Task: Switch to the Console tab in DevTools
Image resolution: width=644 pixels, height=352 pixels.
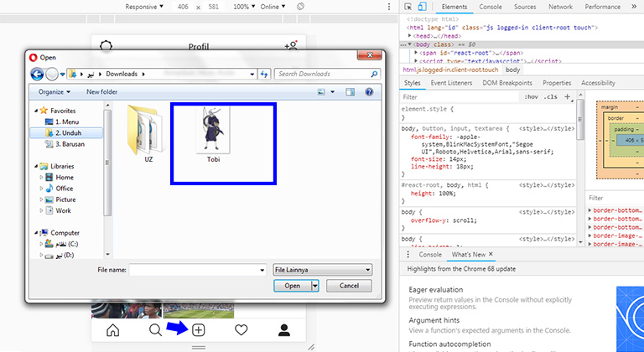Action: coord(491,7)
